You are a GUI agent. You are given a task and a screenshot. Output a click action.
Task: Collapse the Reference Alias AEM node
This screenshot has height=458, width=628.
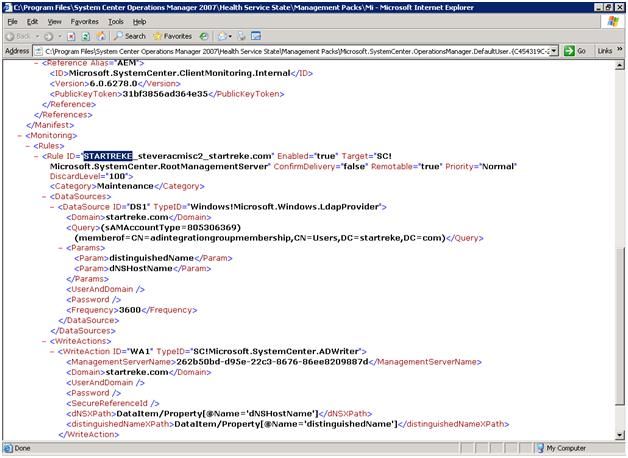(x=36, y=63)
